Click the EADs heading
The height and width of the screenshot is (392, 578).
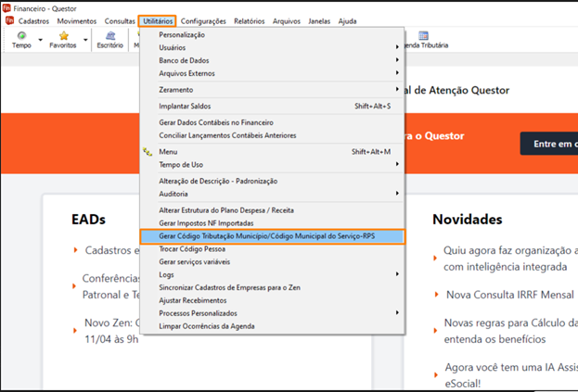(88, 220)
